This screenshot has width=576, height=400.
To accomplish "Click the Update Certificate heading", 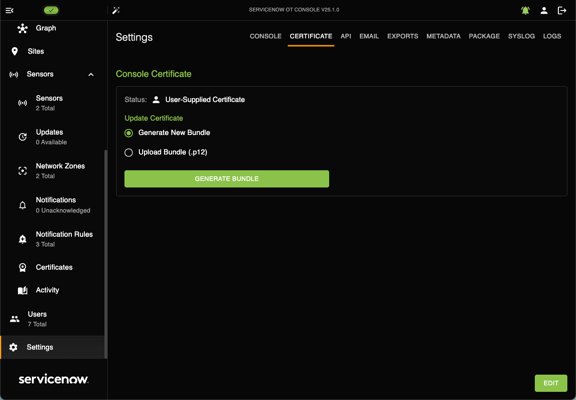I will (x=154, y=118).
